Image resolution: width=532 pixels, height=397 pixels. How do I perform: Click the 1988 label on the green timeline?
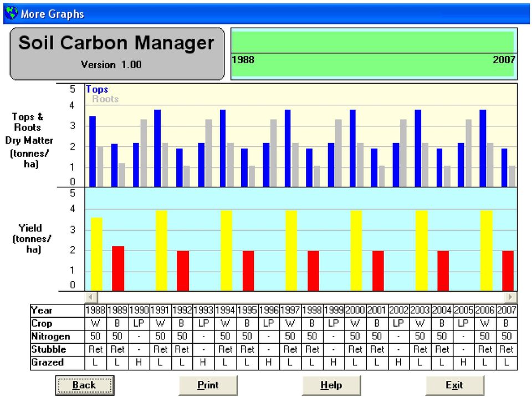pyautogui.click(x=243, y=60)
